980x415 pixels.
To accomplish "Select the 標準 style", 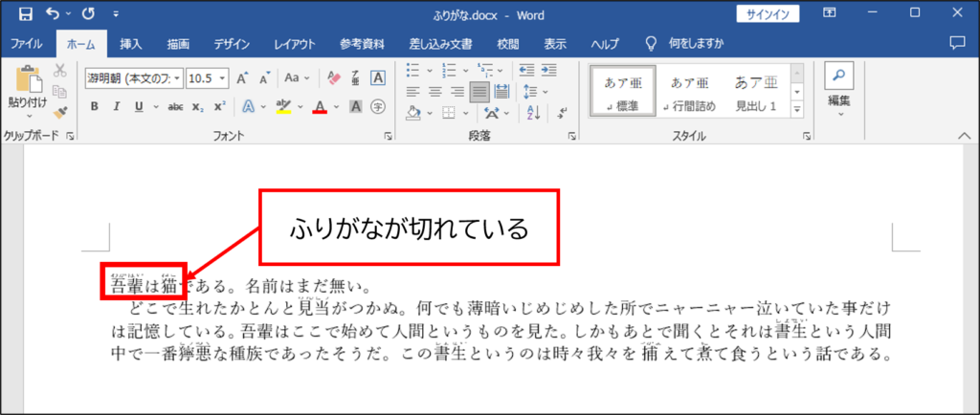I will [x=622, y=91].
